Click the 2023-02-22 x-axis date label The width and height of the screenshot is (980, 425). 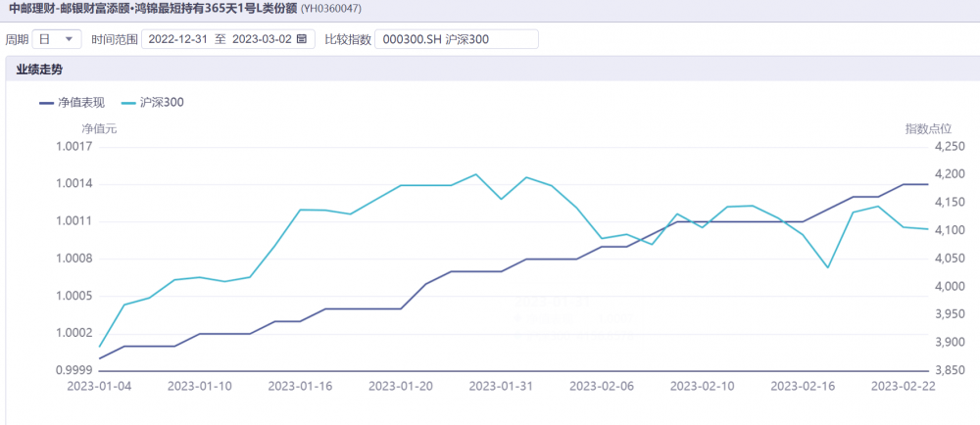(x=903, y=386)
